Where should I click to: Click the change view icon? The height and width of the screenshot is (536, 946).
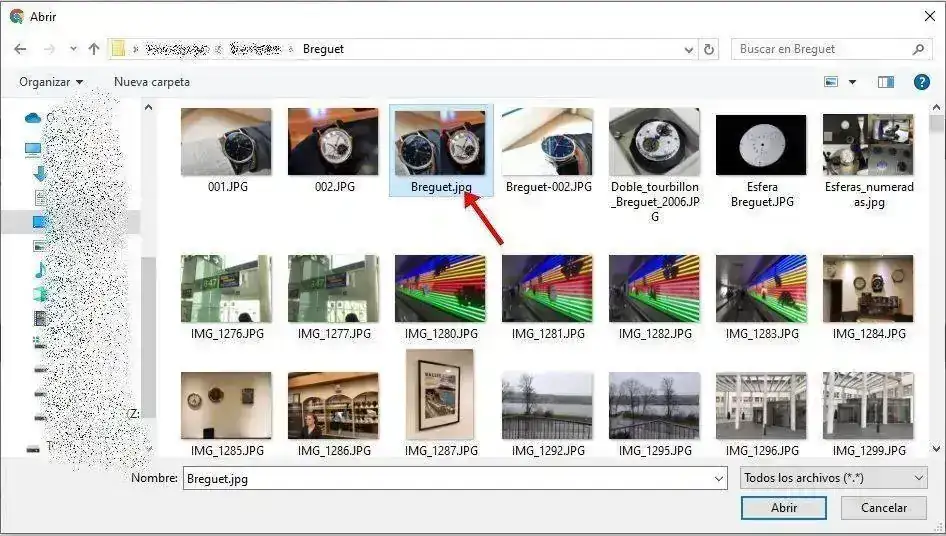(831, 82)
